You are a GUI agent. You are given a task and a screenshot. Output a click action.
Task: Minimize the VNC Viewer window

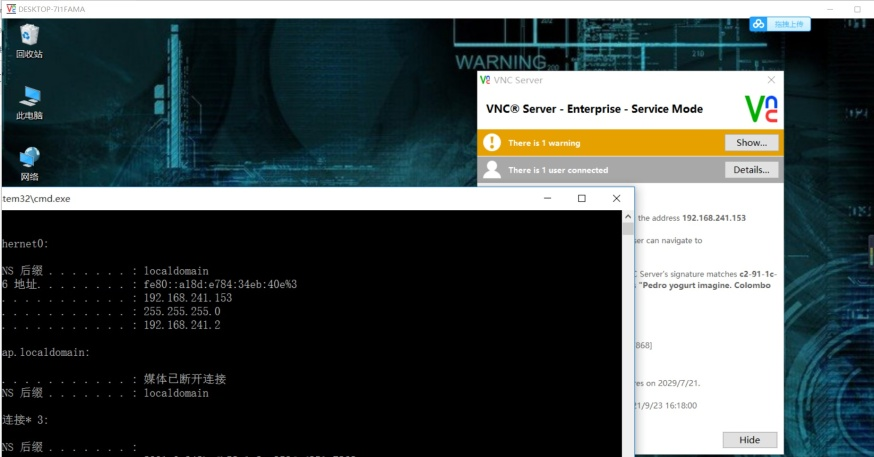(830, 9)
